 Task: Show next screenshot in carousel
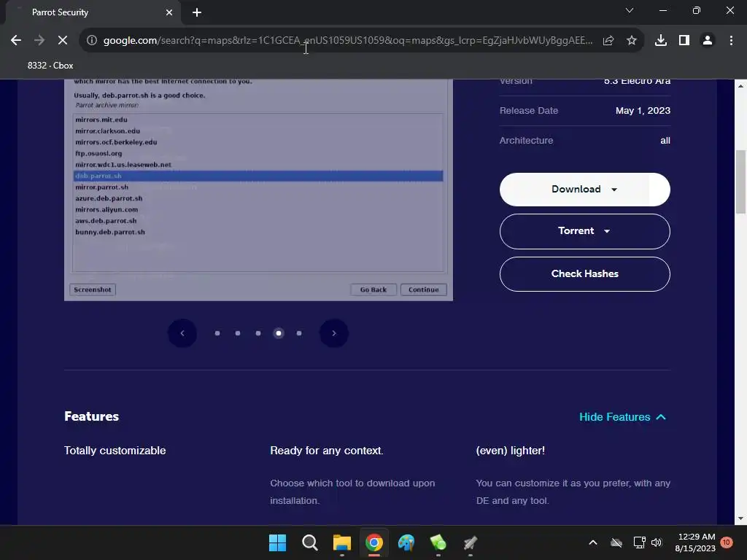point(334,333)
